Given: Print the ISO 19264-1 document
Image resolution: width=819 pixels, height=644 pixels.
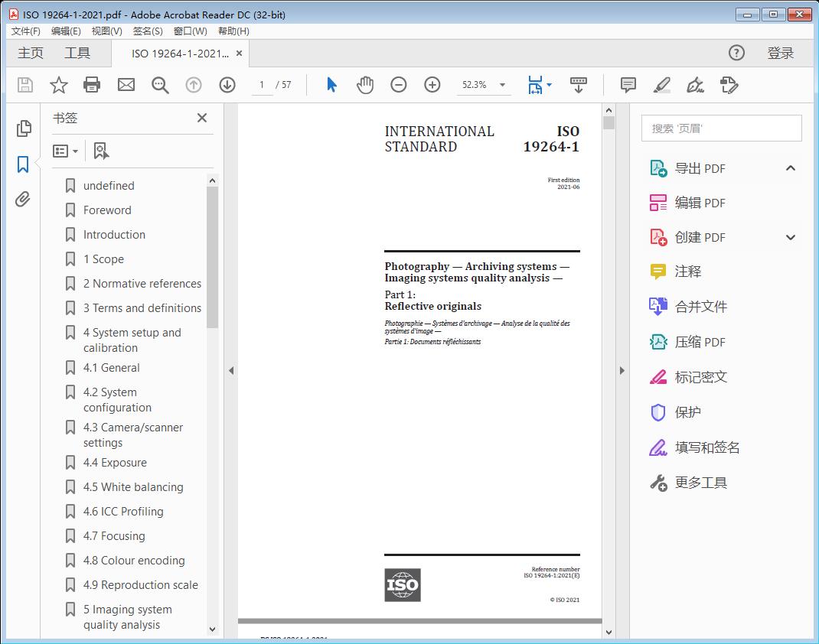Looking at the screenshot, I should pyautogui.click(x=92, y=85).
